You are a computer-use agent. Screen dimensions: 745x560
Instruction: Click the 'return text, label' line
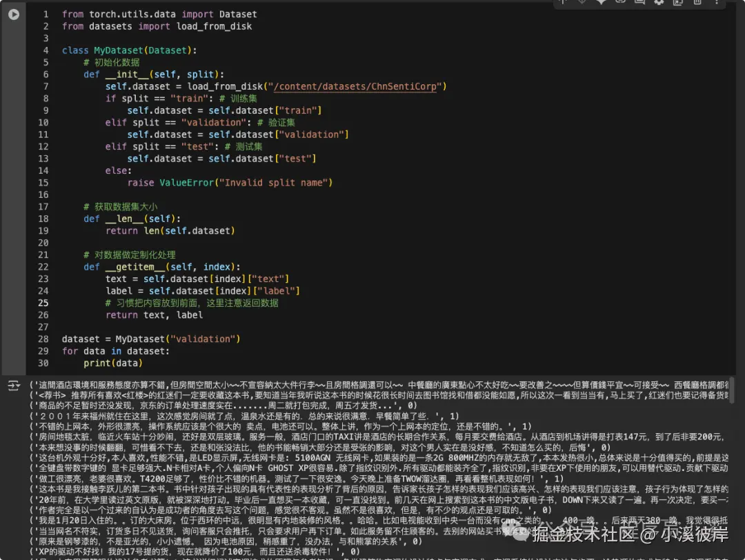coord(154,315)
